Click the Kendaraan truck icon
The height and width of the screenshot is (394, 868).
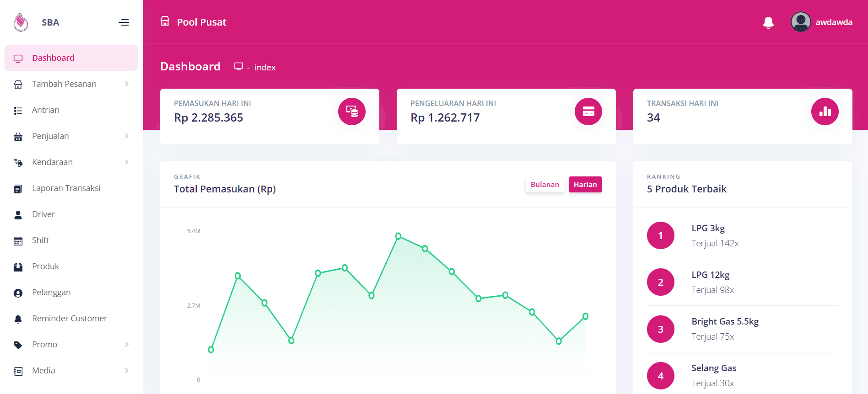pos(18,163)
